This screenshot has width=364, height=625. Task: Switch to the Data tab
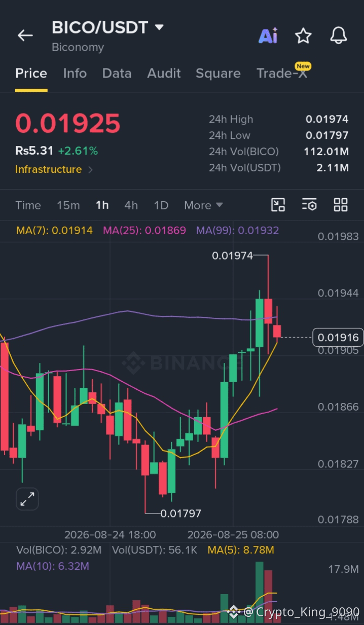[117, 73]
